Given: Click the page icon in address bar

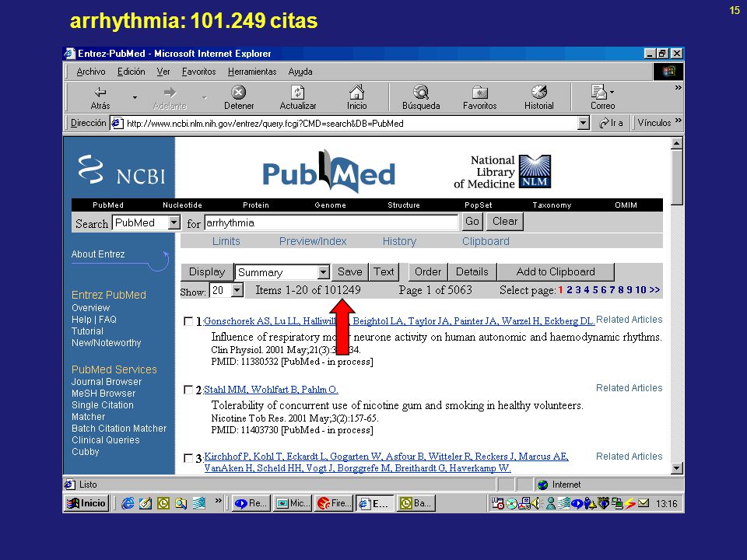Looking at the screenshot, I should (x=117, y=124).
